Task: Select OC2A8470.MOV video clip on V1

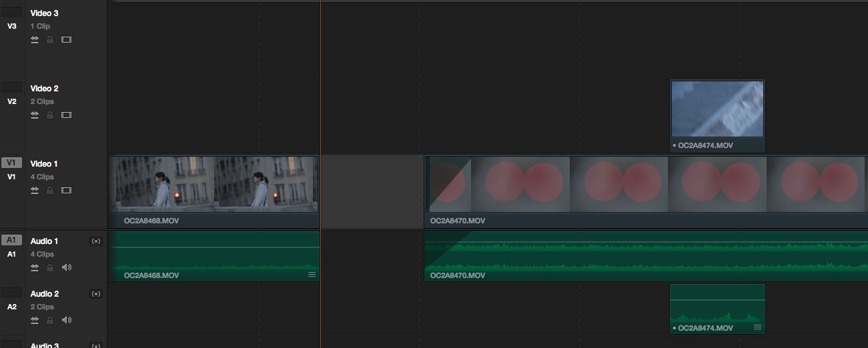Action: coord(646,193)
